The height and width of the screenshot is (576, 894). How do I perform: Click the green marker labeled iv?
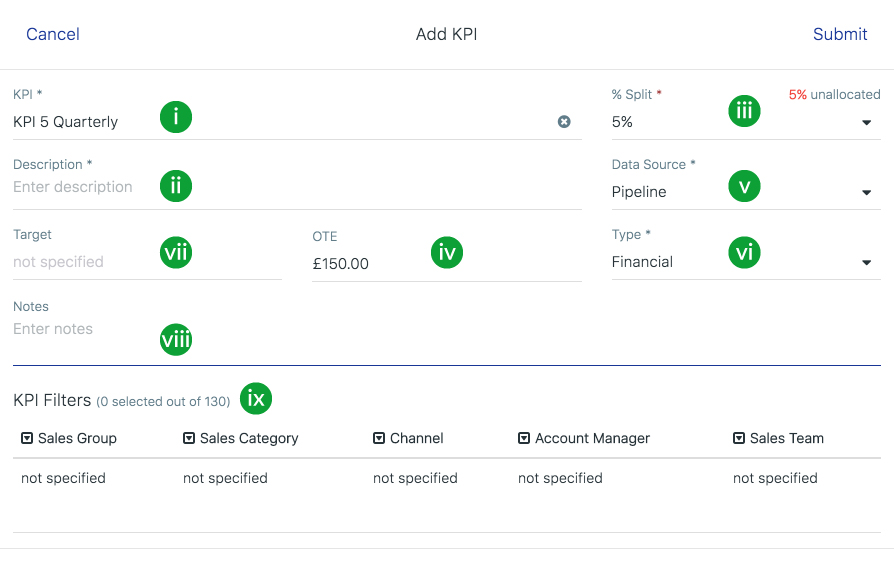click(x=446, y=252)
